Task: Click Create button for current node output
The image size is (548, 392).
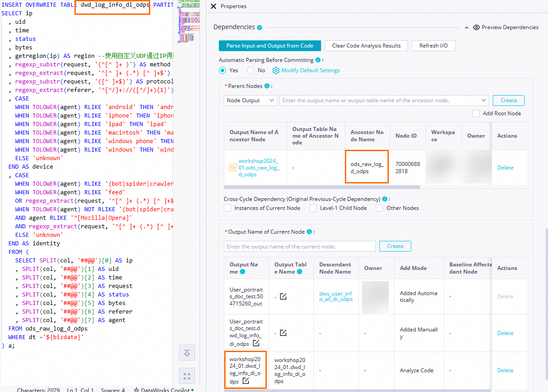Action: tap(395, 246)
